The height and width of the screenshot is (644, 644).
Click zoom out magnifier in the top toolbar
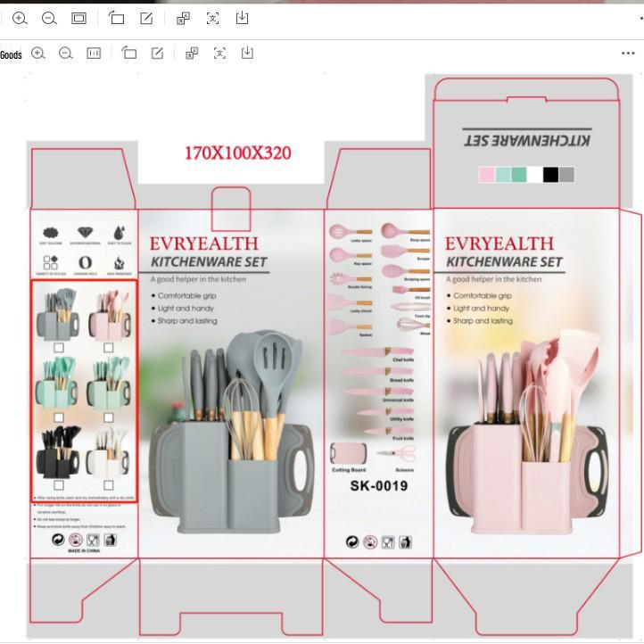click(50, 18)
